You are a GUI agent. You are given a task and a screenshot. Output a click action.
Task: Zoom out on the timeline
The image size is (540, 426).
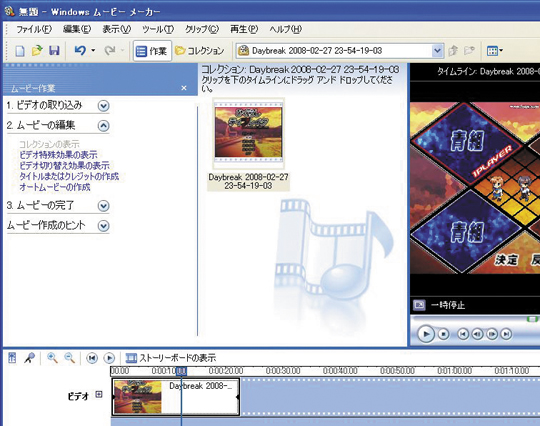pyautogui.click(x=70, y=358)
